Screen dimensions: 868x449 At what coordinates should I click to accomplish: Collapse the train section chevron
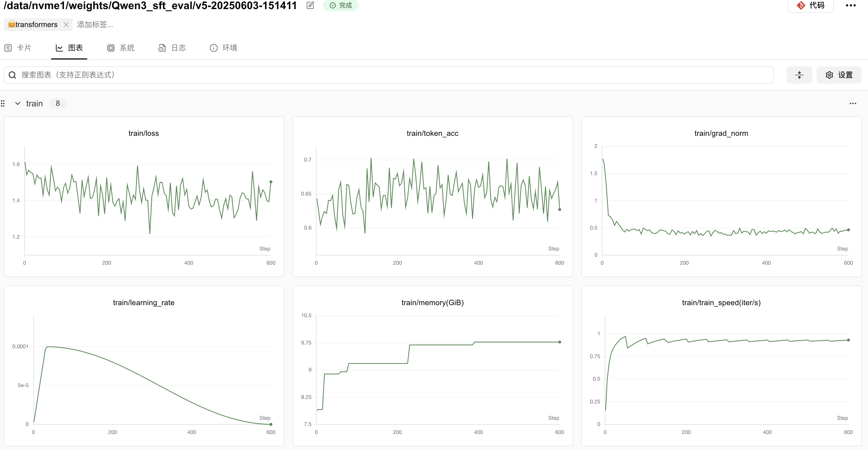tap(17, 103)
